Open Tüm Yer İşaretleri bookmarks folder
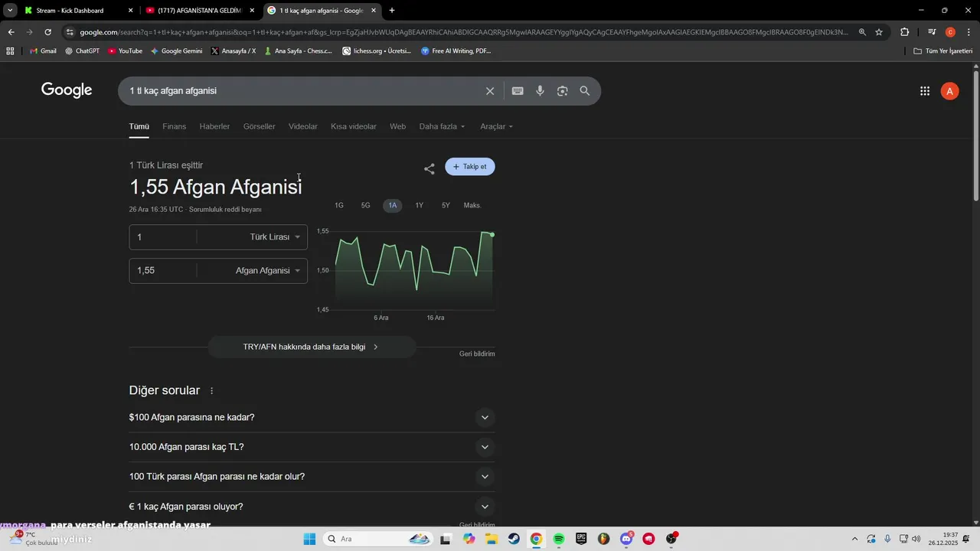 (942, 51)
